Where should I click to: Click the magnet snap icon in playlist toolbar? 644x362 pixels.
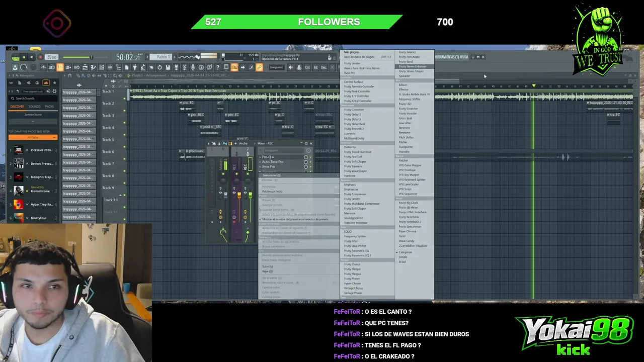(x=70, y=75)
